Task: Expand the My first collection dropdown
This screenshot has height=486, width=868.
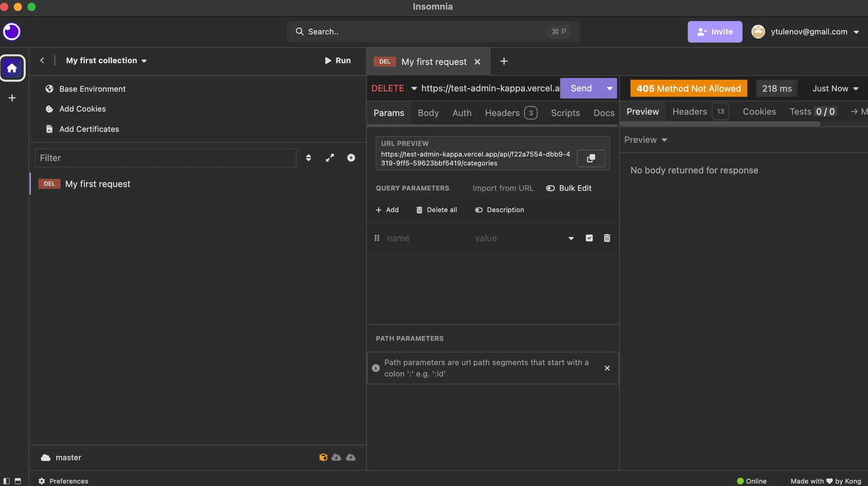Action: click(x=106, y=61)
